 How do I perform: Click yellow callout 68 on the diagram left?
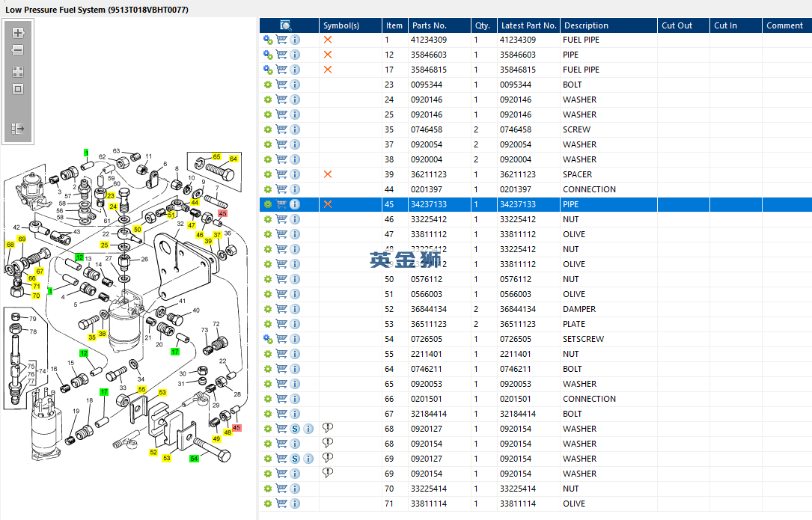pos(10,245)
